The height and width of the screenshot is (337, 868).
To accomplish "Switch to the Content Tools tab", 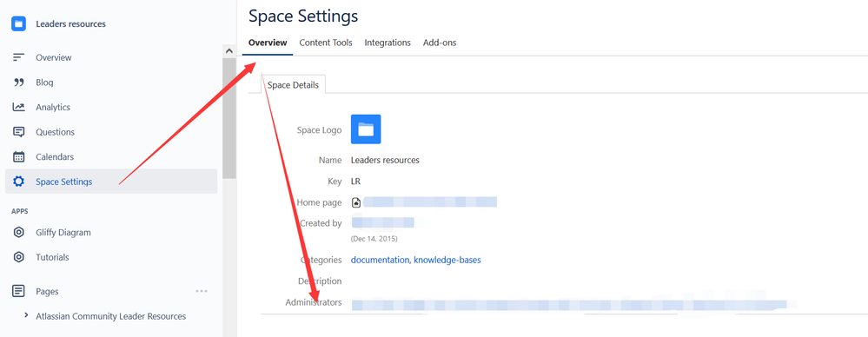I will click(x=326, y=43).
